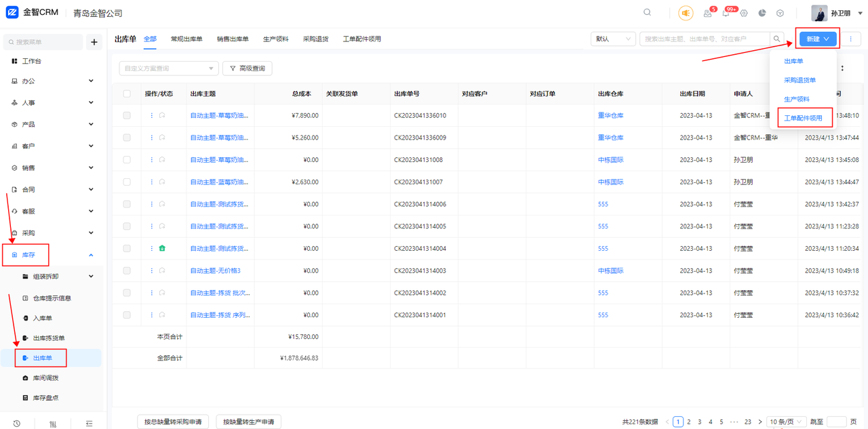868x429 pixels.
Task: Open the inbox icon with badge 5
Action: (x=707, y=13)
